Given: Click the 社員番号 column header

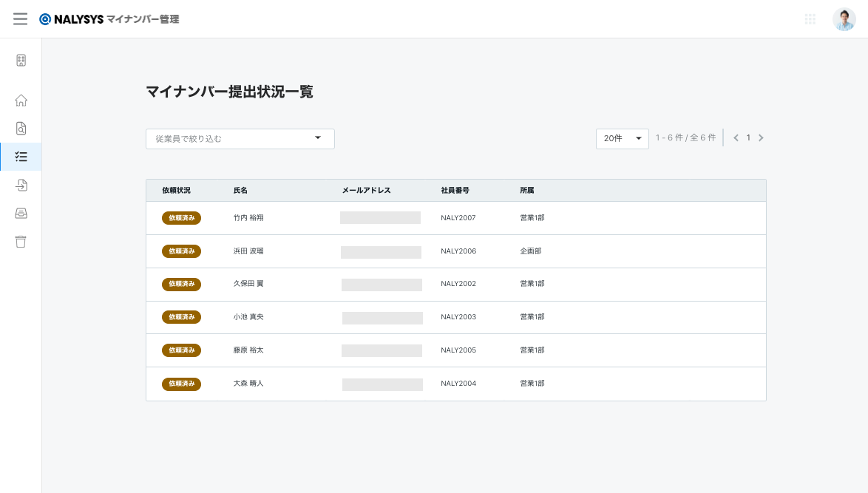Looking at the screenshot, I should (455, 191).
